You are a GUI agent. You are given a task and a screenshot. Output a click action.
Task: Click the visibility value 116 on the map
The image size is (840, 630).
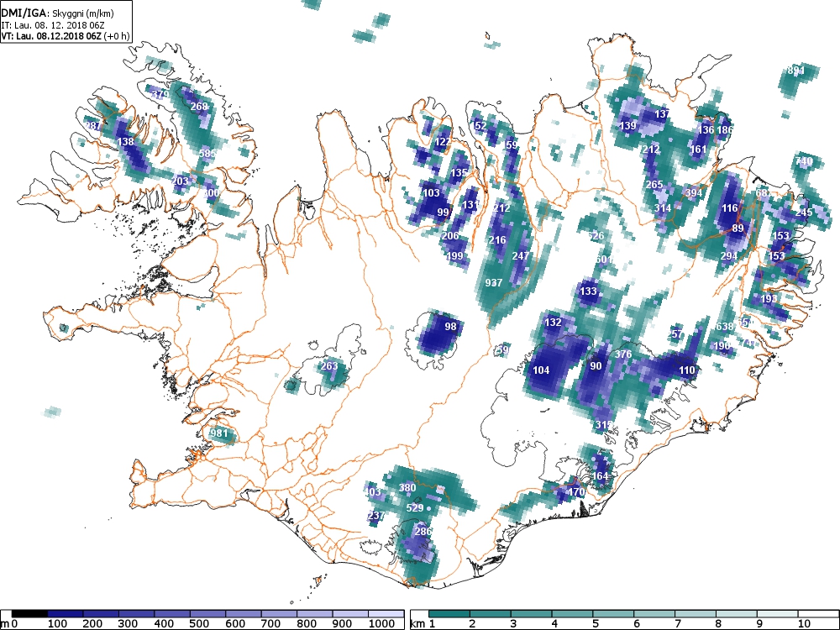click(x=730, y=207)
